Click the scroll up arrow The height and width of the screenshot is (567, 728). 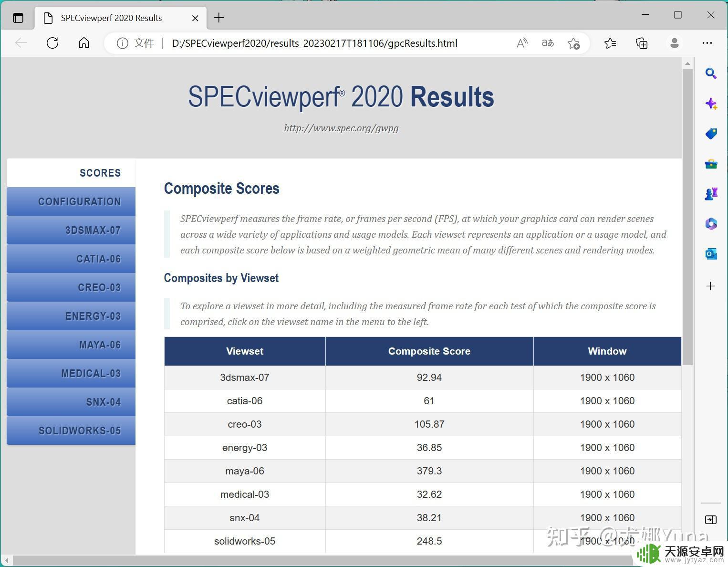(x=687, y=63)
